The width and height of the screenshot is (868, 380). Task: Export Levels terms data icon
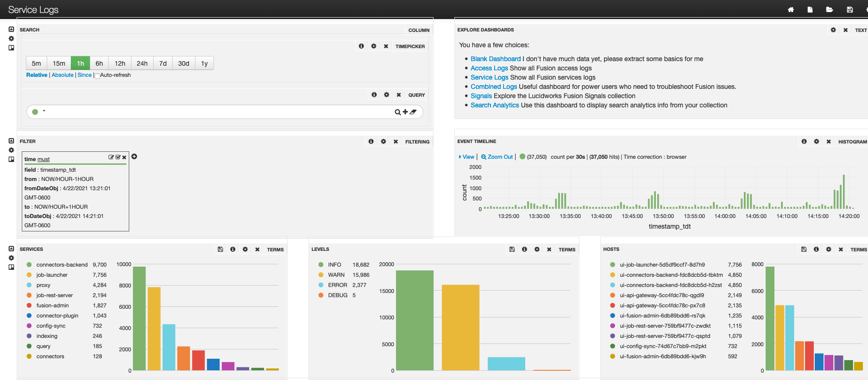[x=512, y=249]
